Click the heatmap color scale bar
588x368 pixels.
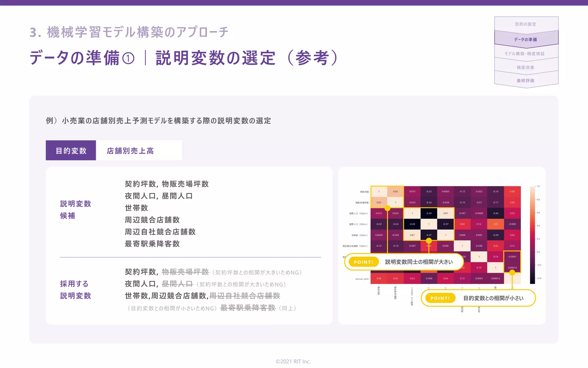pos(532,235)
